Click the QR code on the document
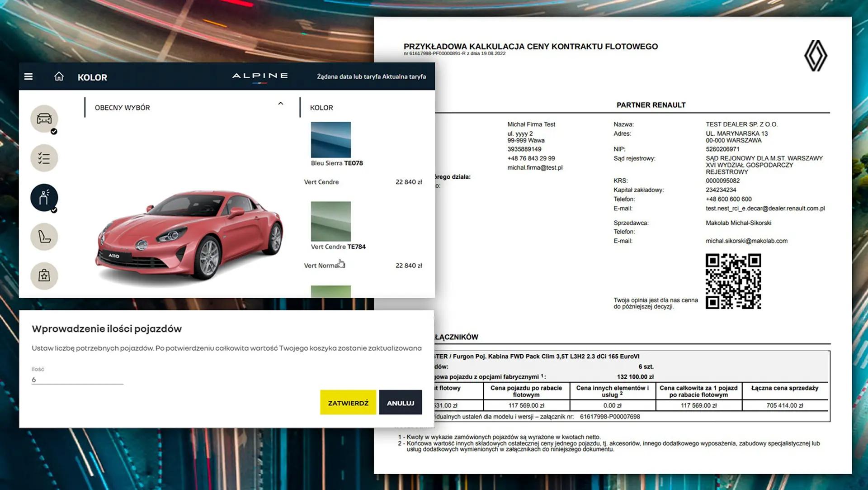Image resolution: width=868 pixels, height=490 pixels. click(x=733, y=281)
